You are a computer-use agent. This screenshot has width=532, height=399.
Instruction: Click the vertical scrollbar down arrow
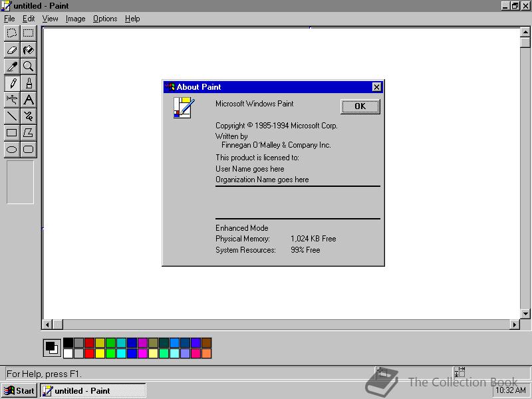(525, 314)
